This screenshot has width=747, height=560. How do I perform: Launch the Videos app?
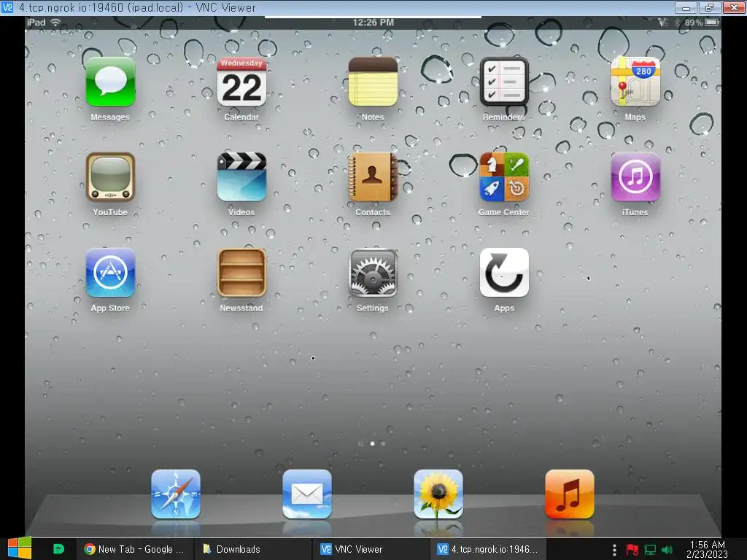(x=241, y=177)
